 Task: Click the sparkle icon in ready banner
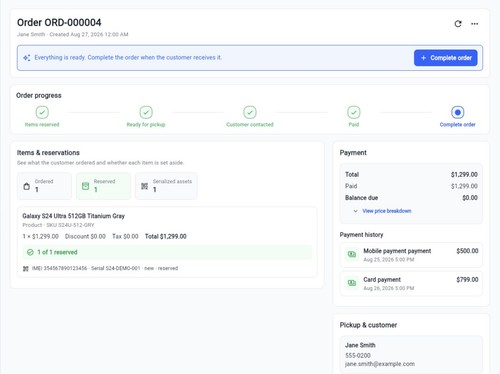(x=27, y=58)
